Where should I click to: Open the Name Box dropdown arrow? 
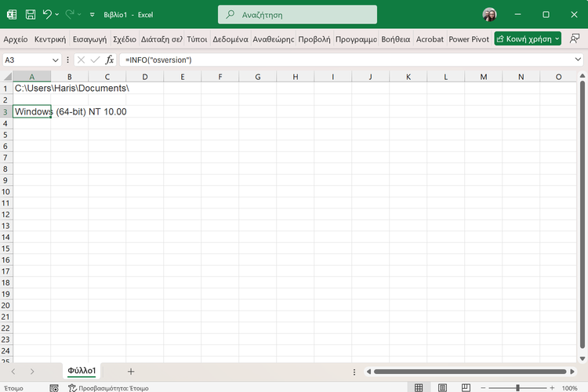pos(56,60)
